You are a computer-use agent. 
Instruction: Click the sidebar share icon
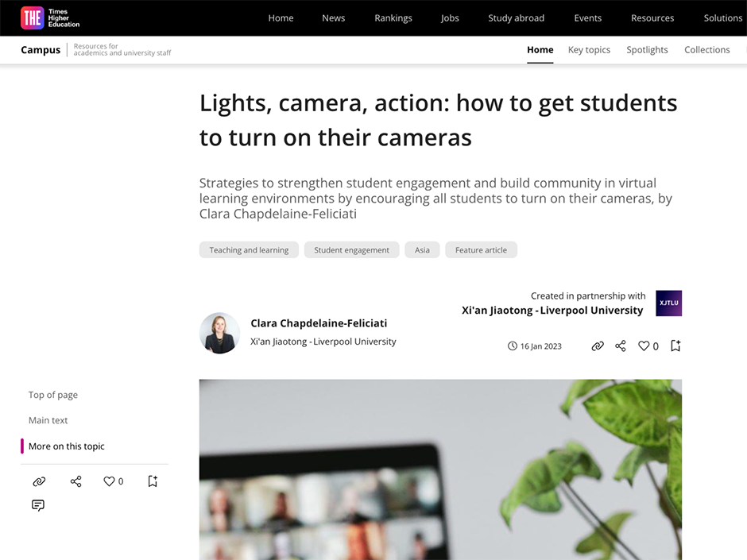(75, 481)
